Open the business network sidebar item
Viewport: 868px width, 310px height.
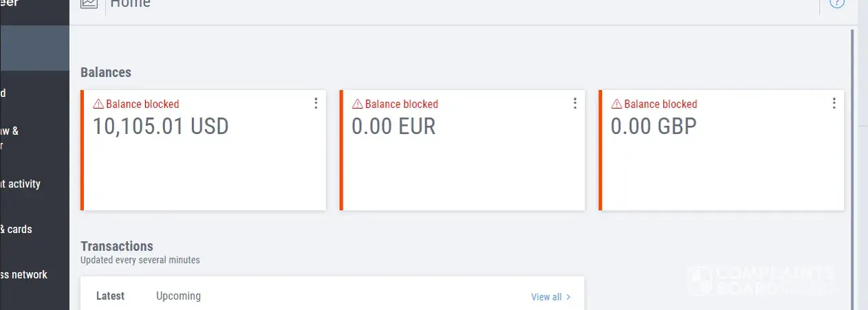tap(24, 275)
